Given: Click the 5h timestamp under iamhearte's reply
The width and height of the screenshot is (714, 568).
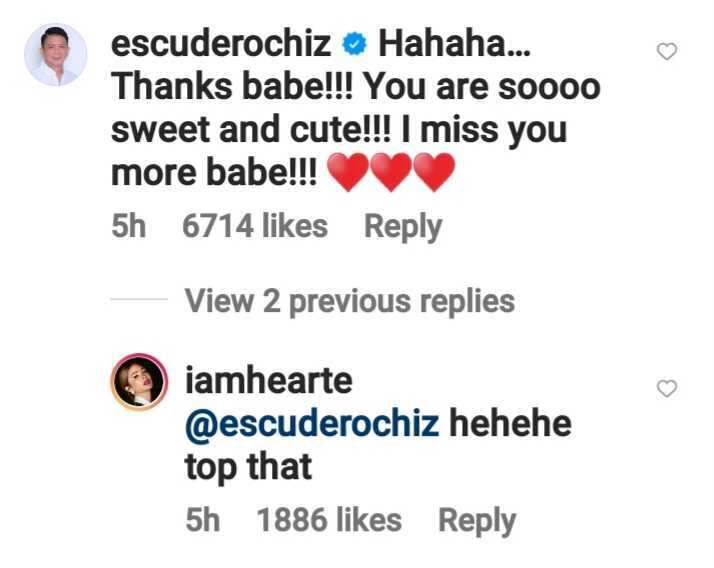Looking at the screenshot, I should click(x=203, y=520).
